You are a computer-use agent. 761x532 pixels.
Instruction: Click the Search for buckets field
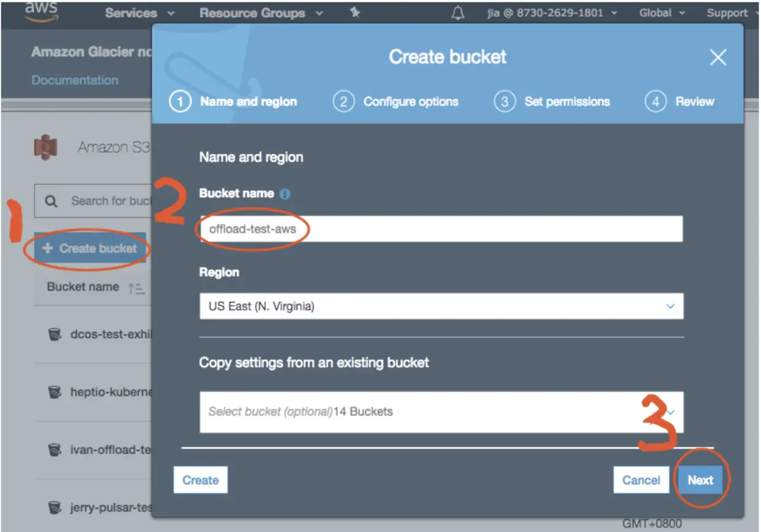point(93,201)
